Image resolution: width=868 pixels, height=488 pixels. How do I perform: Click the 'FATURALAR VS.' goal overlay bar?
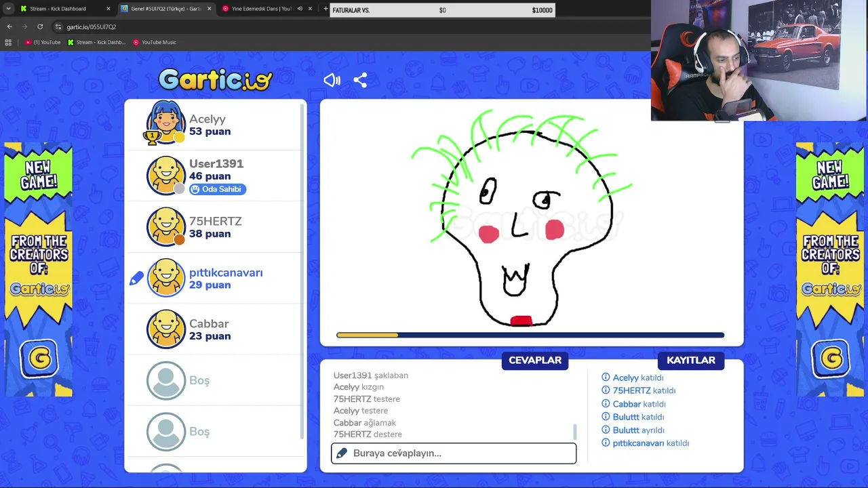442,10
